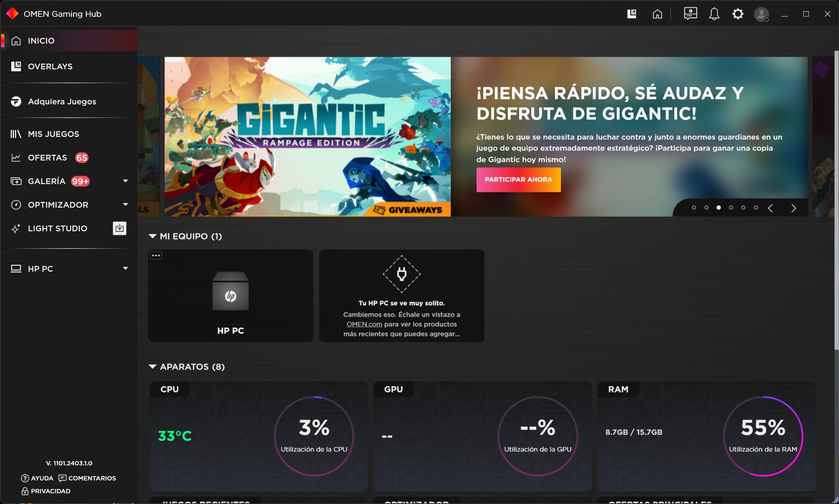
Task: Click the OMEN diamond logo
Action: (x=13, y=14)
